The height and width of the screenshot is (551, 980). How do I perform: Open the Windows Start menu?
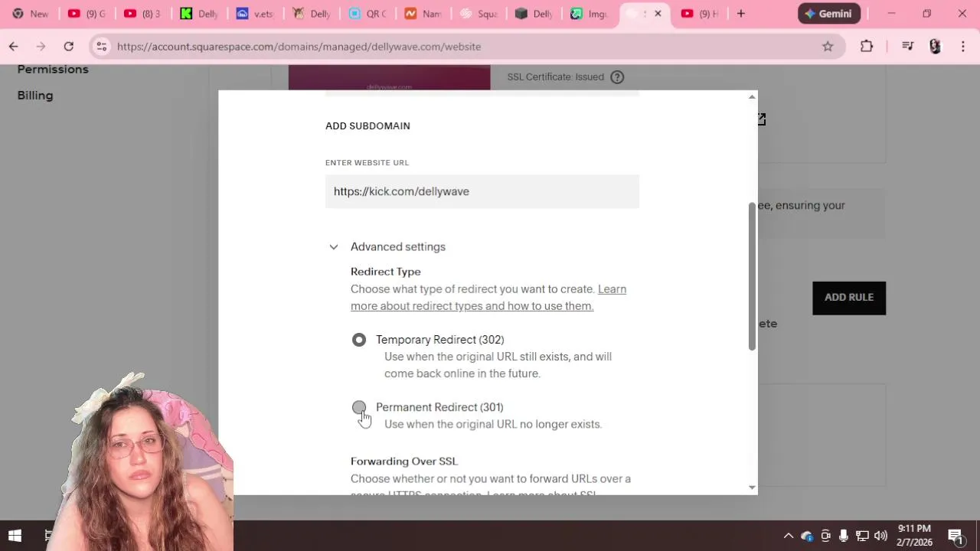[15, 536]
